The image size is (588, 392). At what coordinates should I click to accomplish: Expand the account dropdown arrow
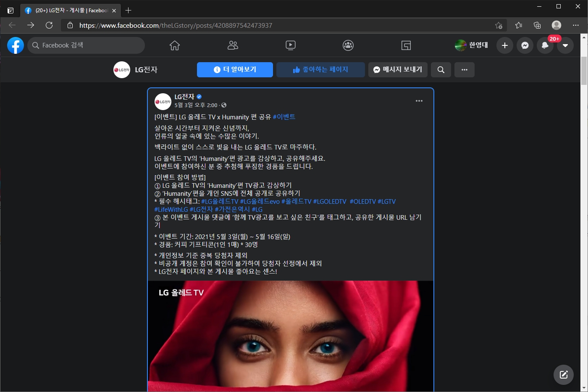(565, 45)
